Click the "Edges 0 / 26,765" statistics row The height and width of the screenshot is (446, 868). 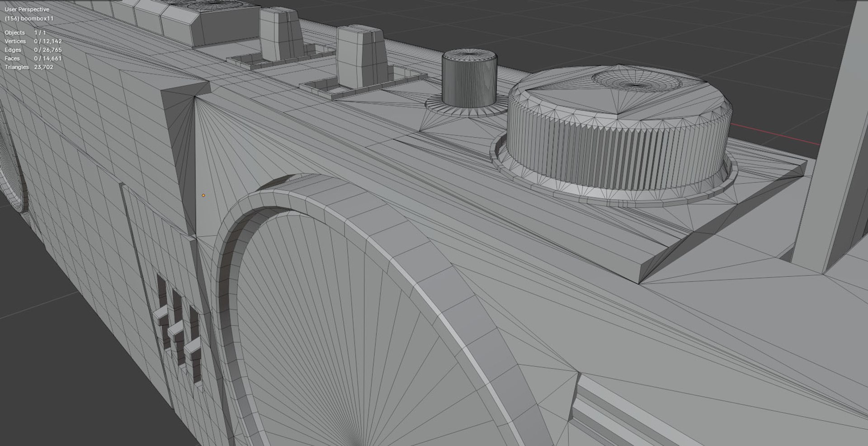click(x=33, y=50)
